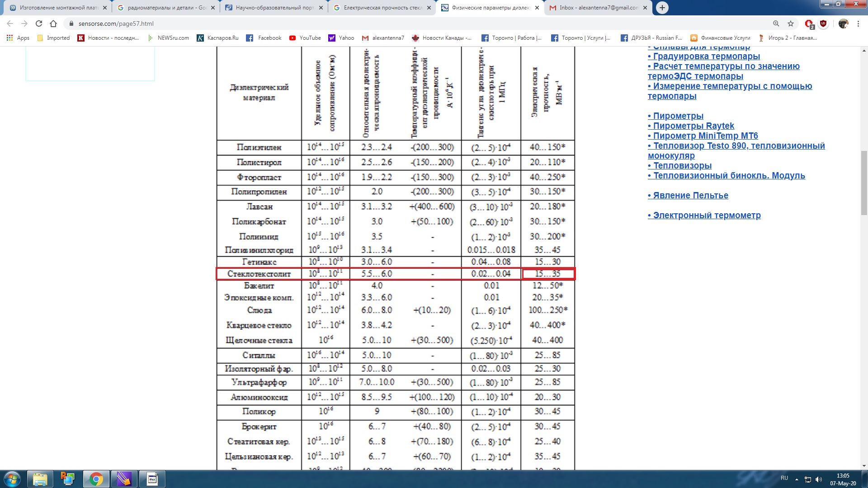This screenshot has height=488, width=868.
Task: Open the 'Электронный термометр' link
Action: click(x=704, y=216)
